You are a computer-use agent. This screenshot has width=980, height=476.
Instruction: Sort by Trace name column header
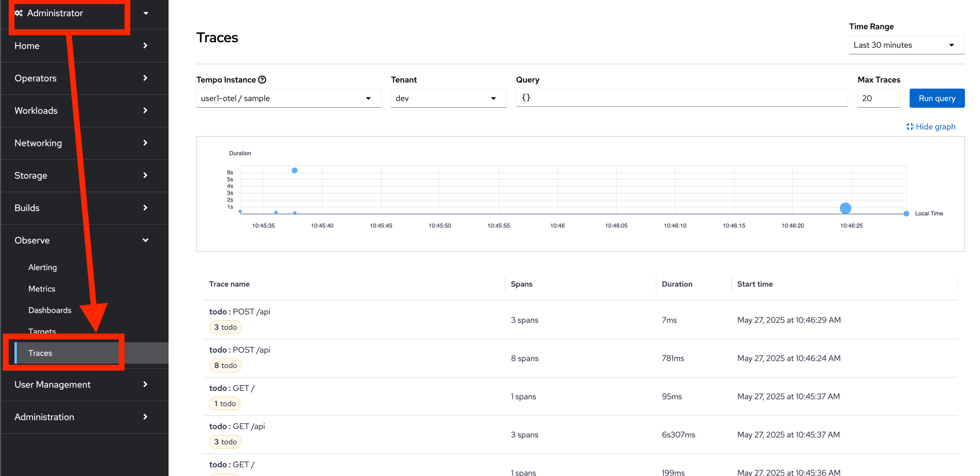pyautogui.click(x=229, y=284)
